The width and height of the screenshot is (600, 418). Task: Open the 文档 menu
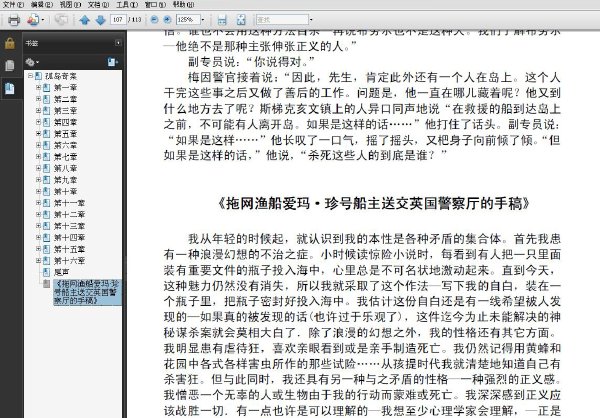pyautogui.click(x=98, y=5)
